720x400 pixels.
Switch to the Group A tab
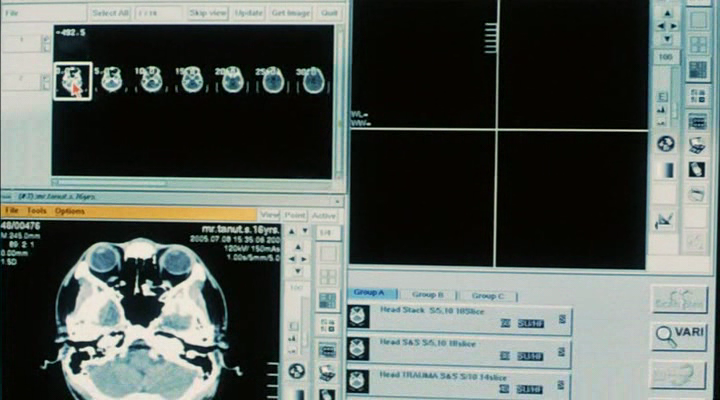pos(370,293)
